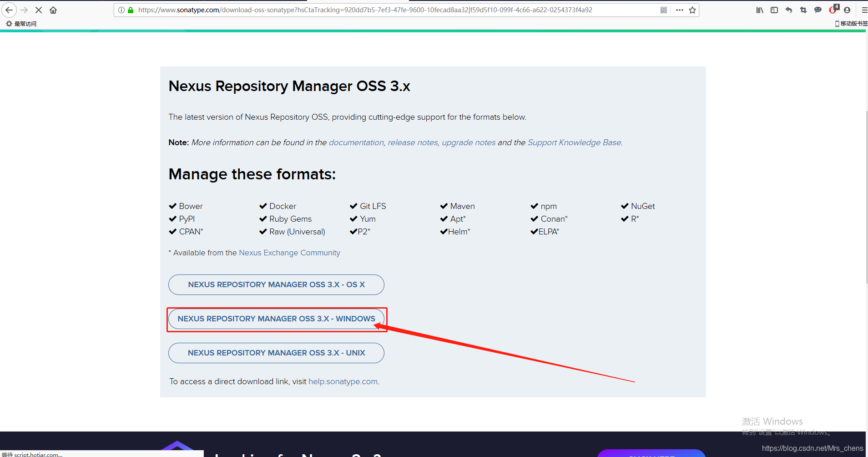Click the ELPA* format entry
Image resolution: width=868 pixels, height=457 pixels.
pyautogui.click(x=545, y=232)
